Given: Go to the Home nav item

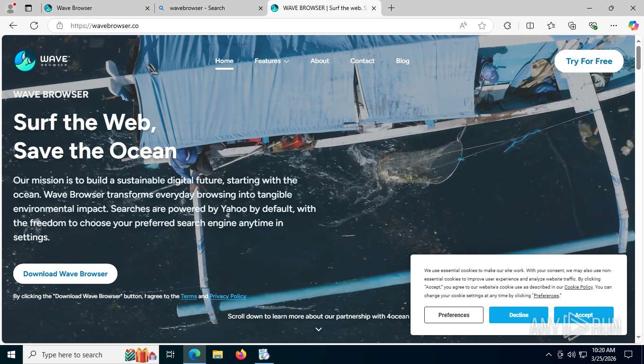Looking at the screenshot, I should [224, 61].
